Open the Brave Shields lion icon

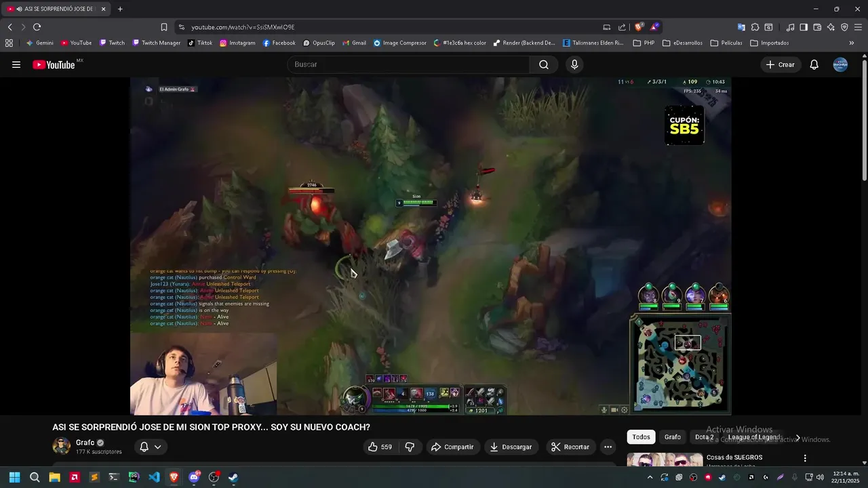[x=639, y=27]
